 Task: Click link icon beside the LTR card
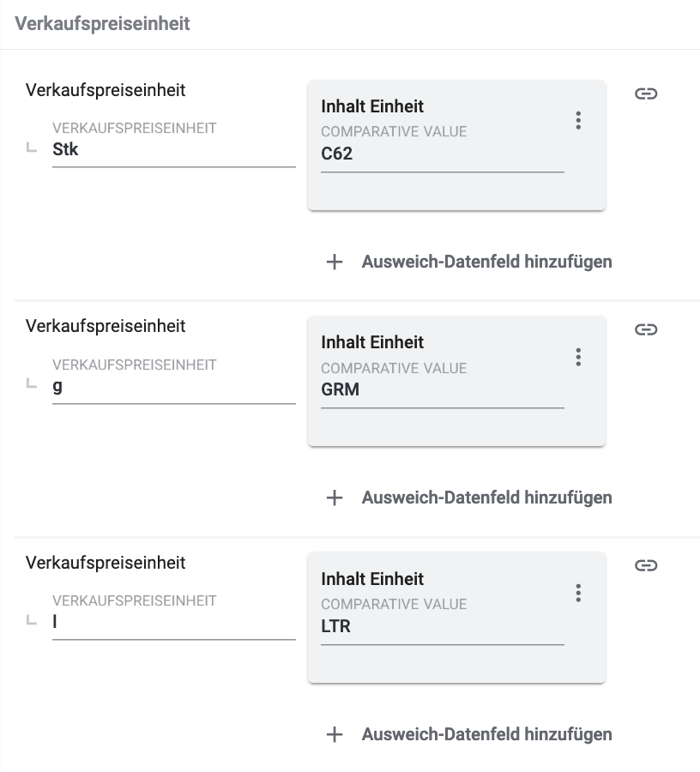646,565
